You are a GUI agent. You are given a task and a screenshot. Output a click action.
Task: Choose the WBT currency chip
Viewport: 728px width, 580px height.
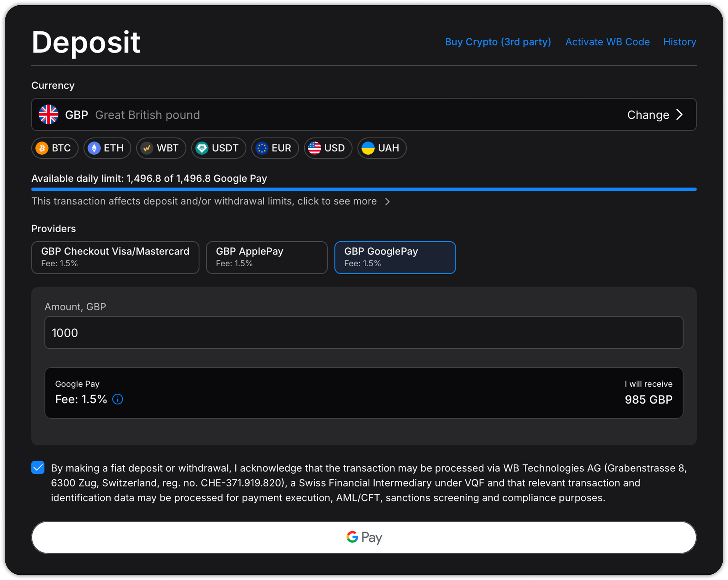(161, 148)
